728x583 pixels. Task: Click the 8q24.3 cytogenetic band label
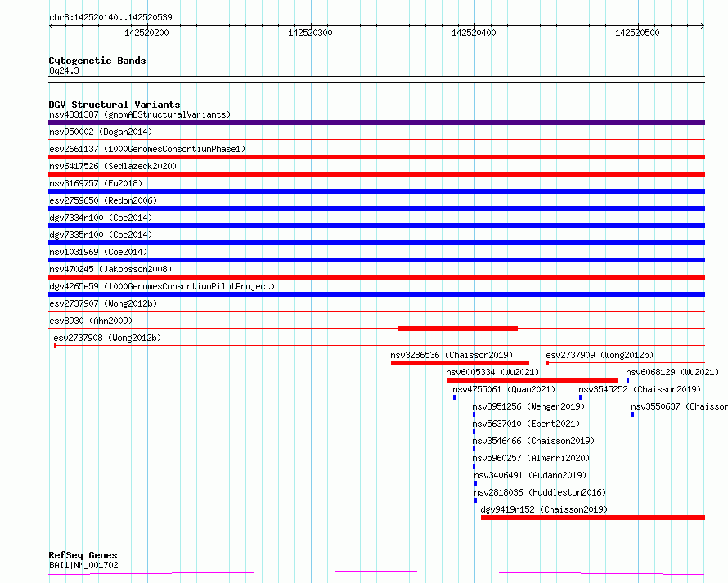(64, 71)
